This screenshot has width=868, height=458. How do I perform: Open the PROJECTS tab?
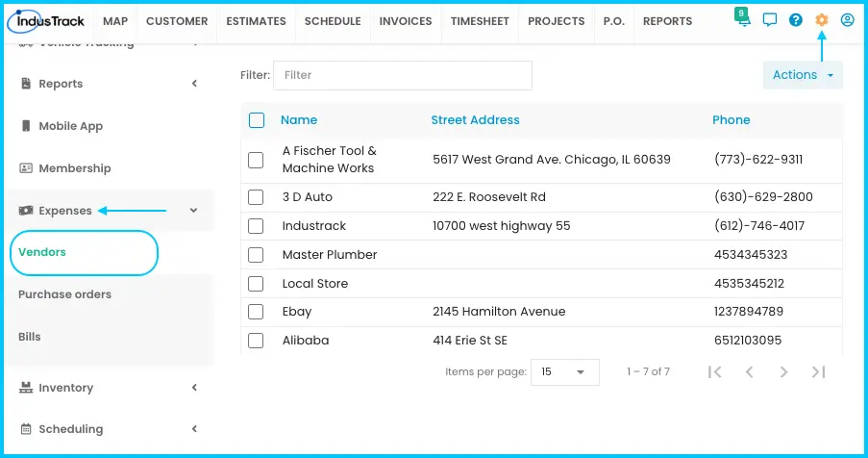[557, 21]
